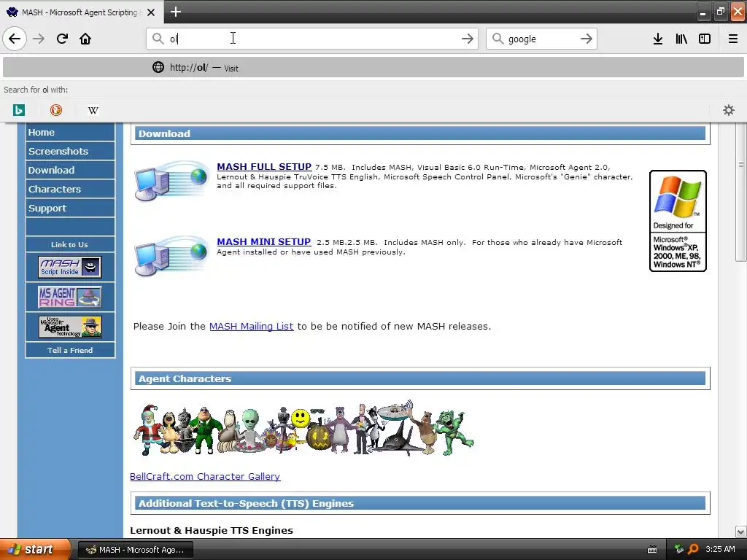
Task: Click in the address bar input field
Action: point(312,39)
